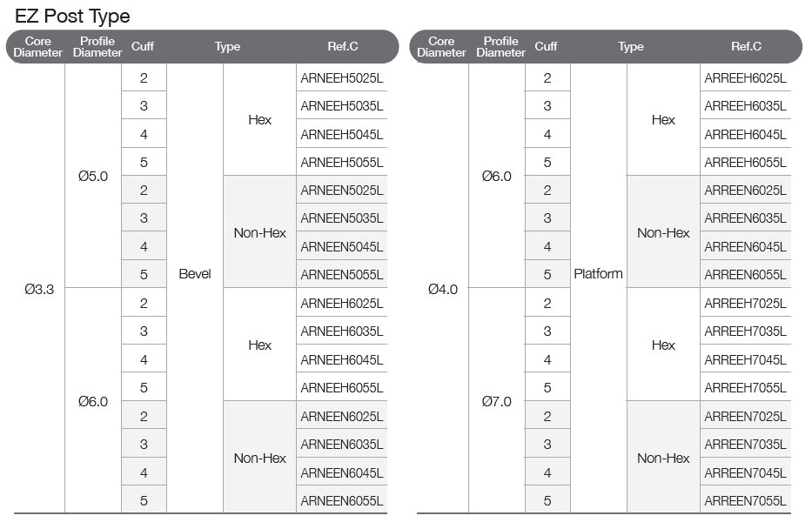This screenshot has height=529, width=812.
Task: Click Non-Hex cell beside ARNEEN5035L
Action: [x=260, y=232]
